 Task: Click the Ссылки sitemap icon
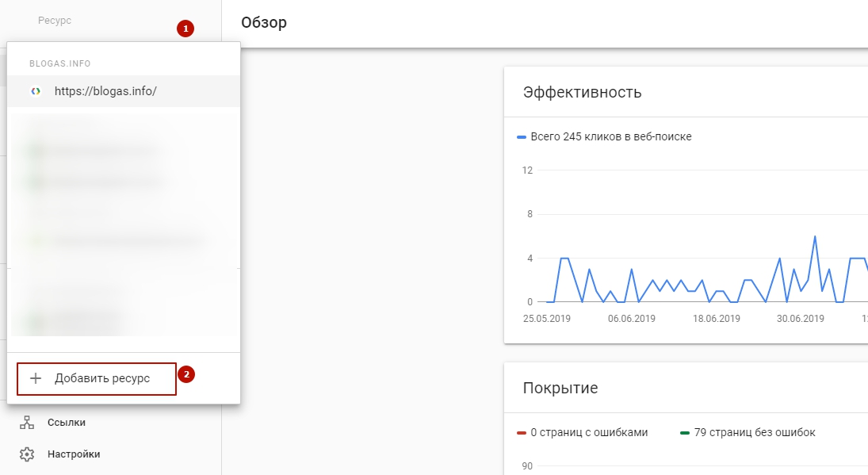(x=28, y=423)
